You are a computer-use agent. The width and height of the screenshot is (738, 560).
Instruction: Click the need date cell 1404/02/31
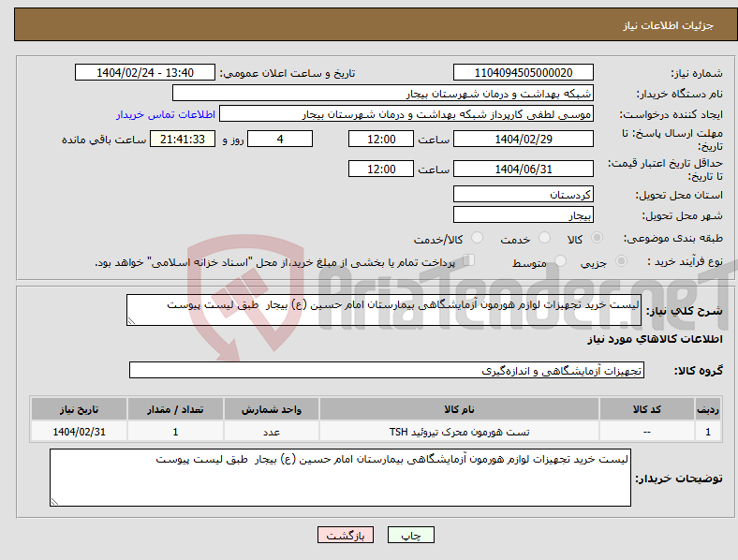pos(79,432)
